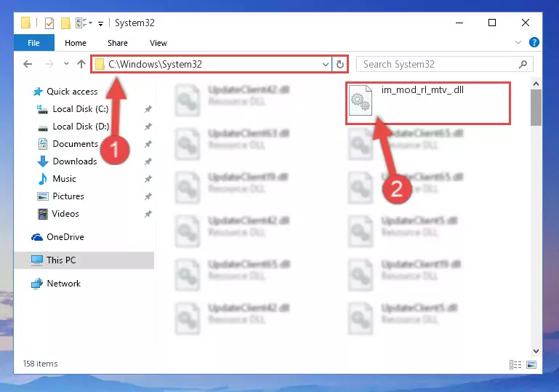Go back with the Back arrow
This screenshot has width=559, height=392.
28,64
